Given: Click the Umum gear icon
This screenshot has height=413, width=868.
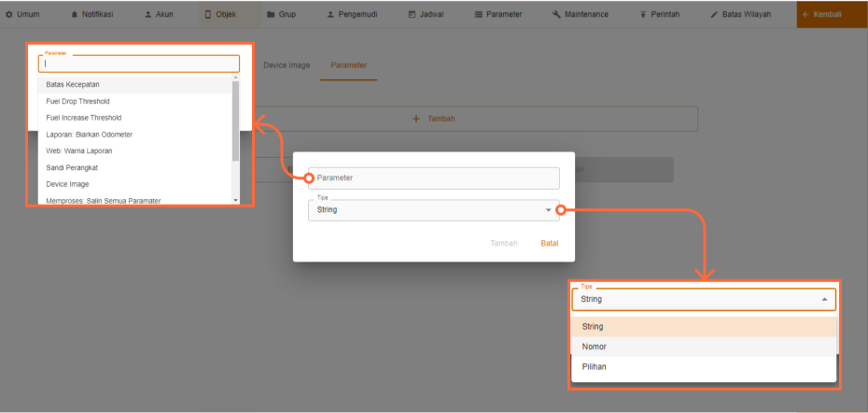Looking at the screenshot, I should [10, 15].
